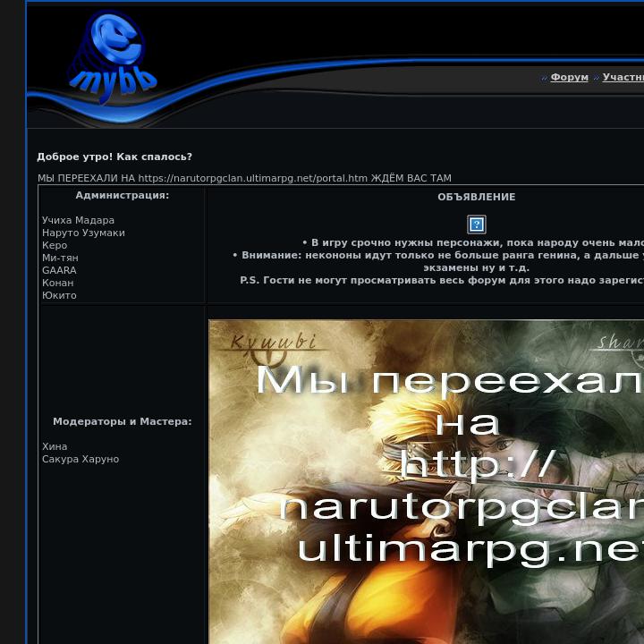Image resolution: width=644 pixels, height=644 pixels.
Task: Click admin name Наруто Узумаки
Action: coord(83,233)
